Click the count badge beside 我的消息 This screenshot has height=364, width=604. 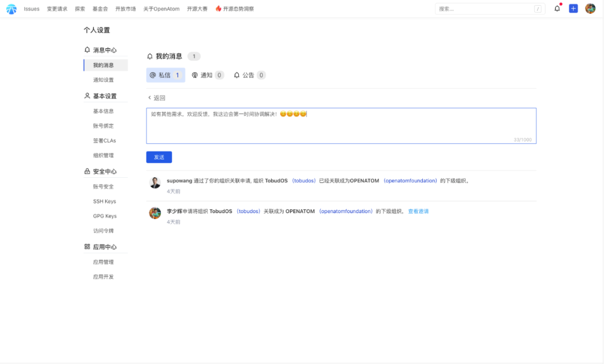click(x=194, y=56)
